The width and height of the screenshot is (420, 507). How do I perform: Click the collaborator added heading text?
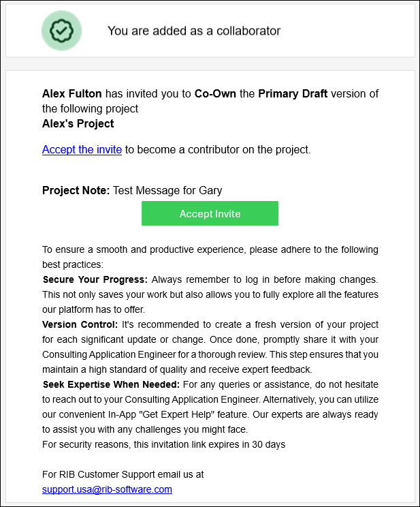[194, 31]
